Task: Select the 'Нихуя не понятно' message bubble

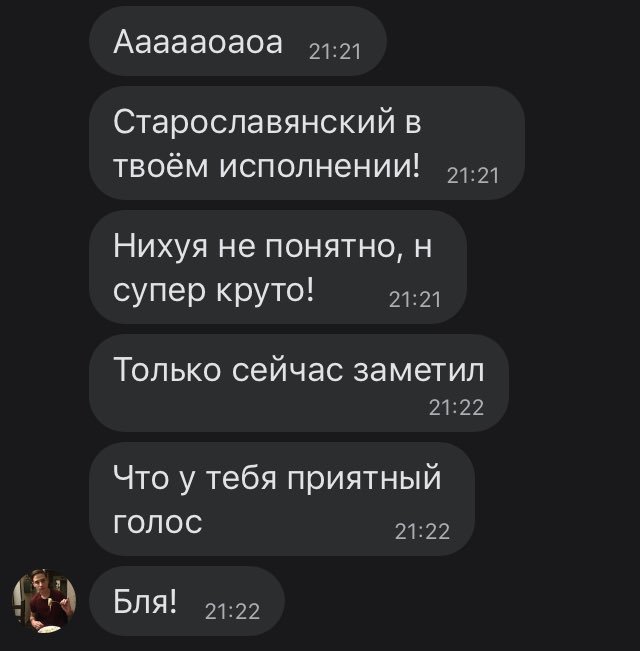Action: coord(278,267)
